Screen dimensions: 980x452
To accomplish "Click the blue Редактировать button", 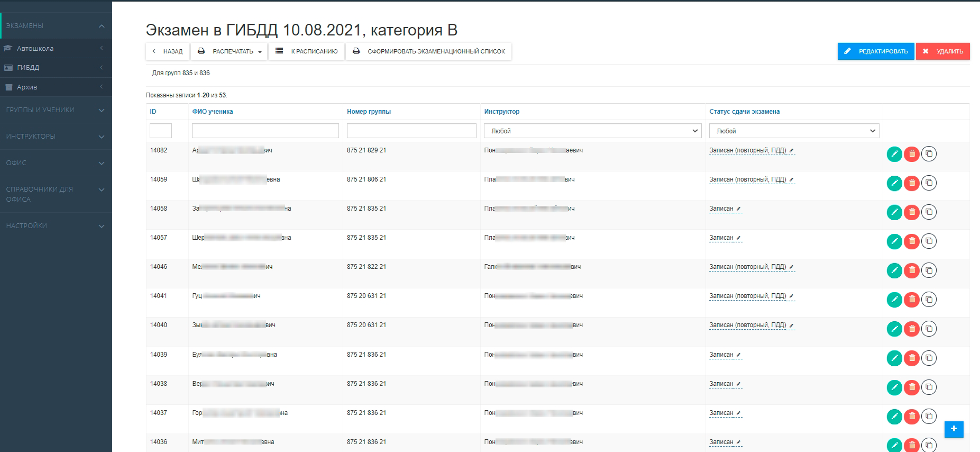I will click(876, 51).
